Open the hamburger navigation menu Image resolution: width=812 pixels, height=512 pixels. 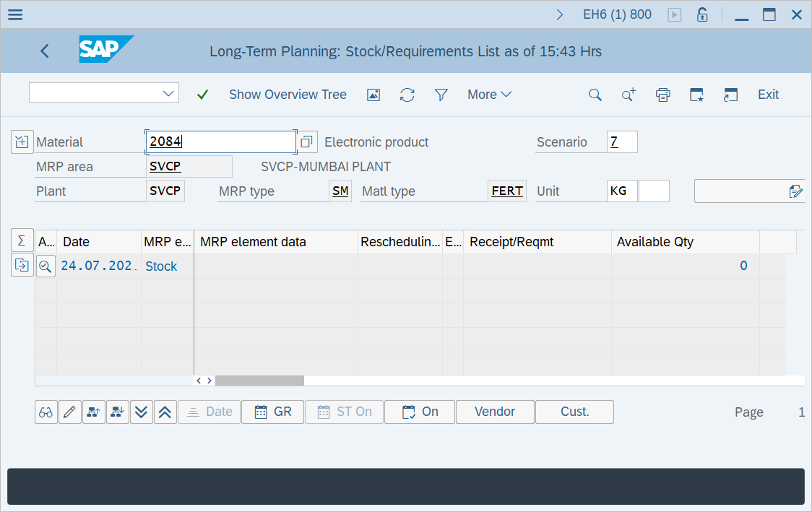(14, 14)
